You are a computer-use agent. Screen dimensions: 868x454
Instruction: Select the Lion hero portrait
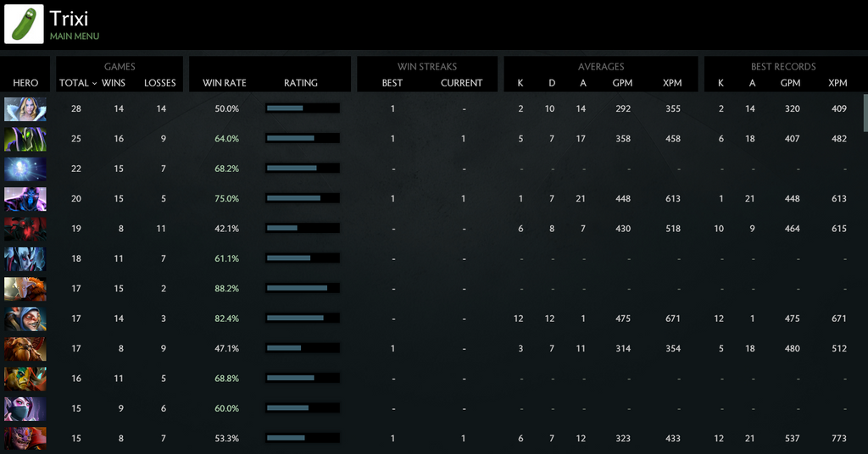coord(25,439)
